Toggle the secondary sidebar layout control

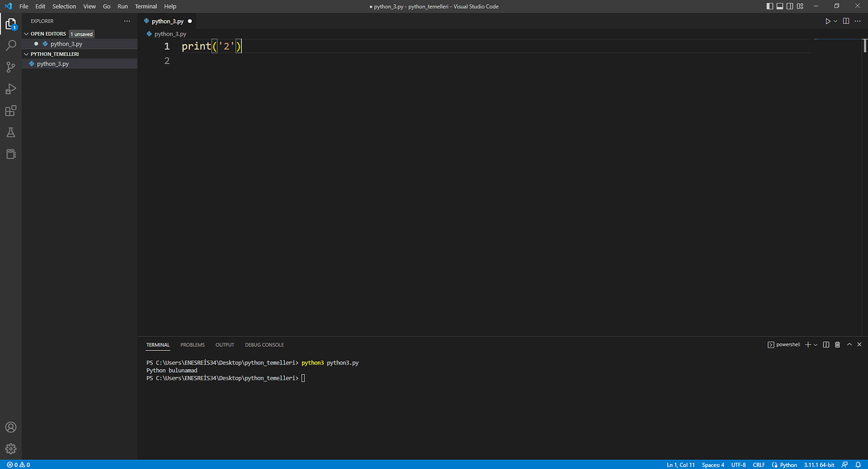(789, 6)
